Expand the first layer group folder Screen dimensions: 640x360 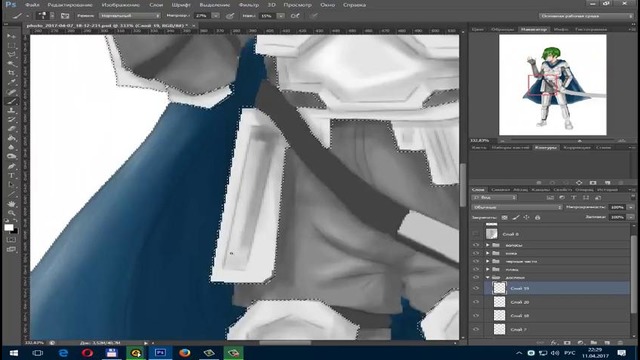point(487,245)
